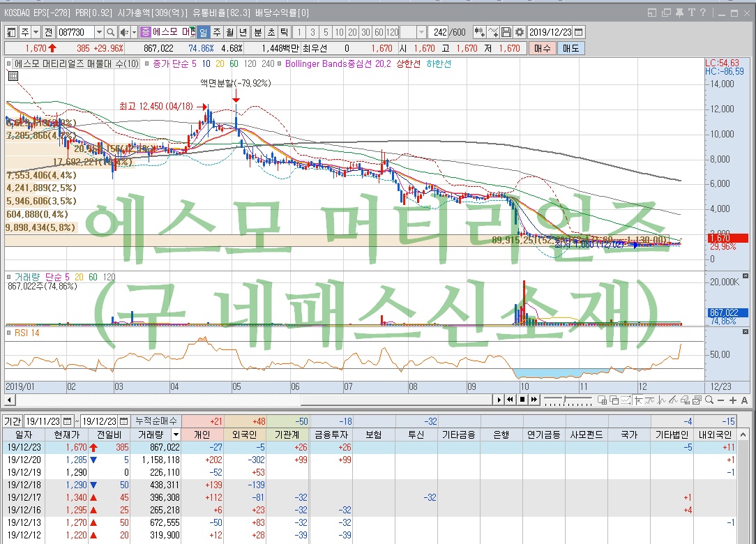
Task: Open 거래량 column header dropdown arrow
Action: coord(176,435)
